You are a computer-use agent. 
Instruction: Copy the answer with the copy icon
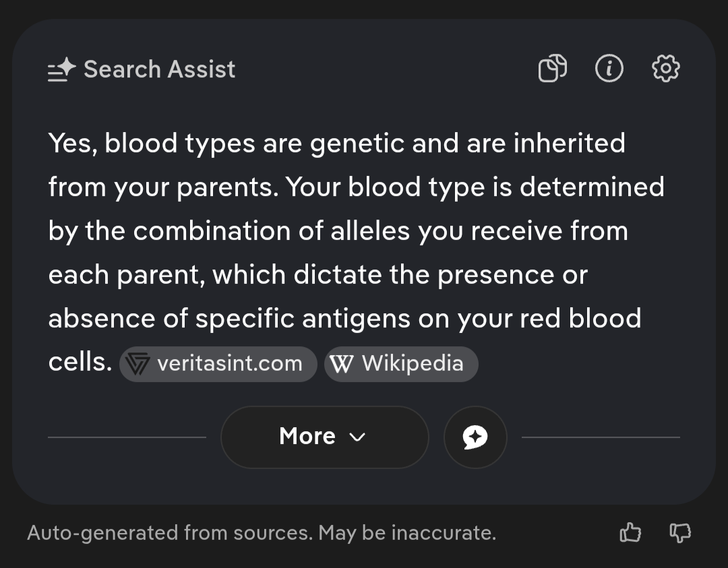pyautogui.click(x=552, y=69)
